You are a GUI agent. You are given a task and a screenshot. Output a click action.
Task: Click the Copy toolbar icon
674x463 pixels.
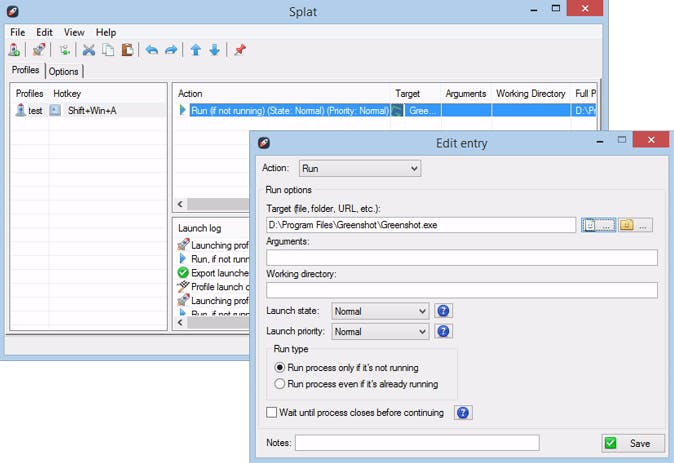point(108,50)
